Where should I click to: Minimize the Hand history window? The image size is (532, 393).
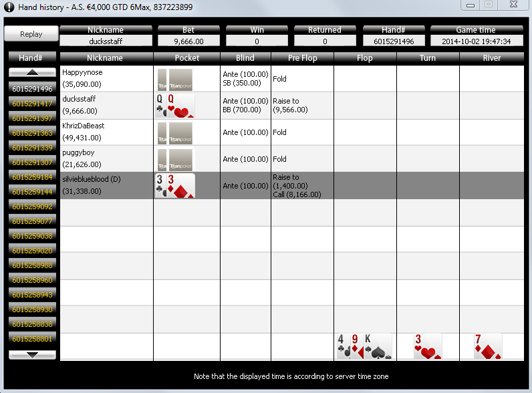point(471,5)
